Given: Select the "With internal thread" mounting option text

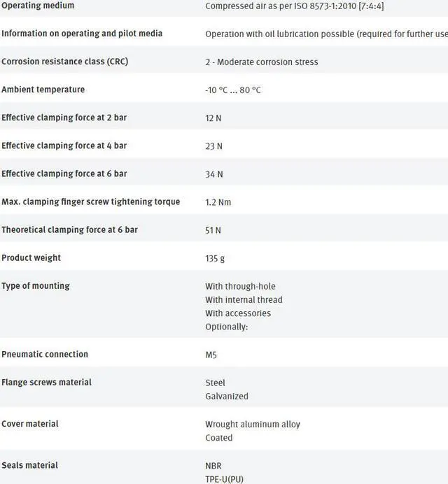Looking at the screenshot, I should [x=244, y=300].
